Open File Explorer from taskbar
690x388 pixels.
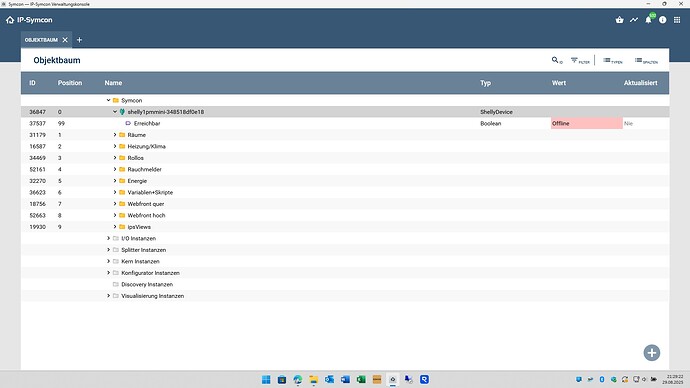[313, 379]
